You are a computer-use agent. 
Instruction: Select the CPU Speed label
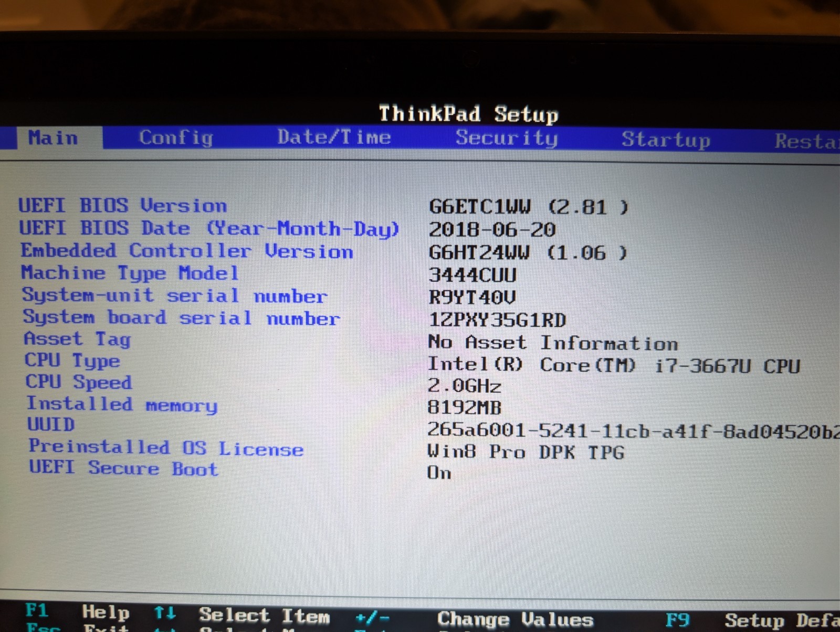coord(79,382)
